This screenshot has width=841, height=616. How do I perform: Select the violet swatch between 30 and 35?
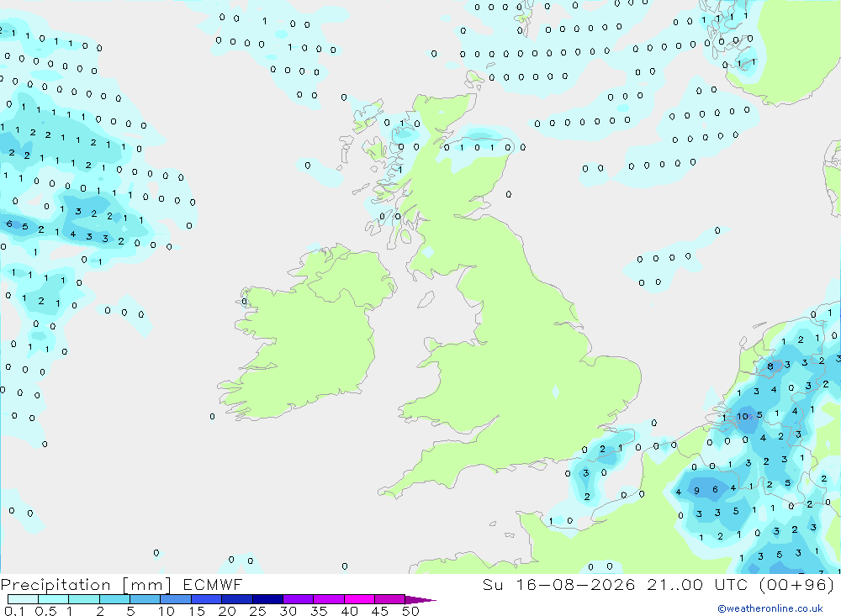298,599
